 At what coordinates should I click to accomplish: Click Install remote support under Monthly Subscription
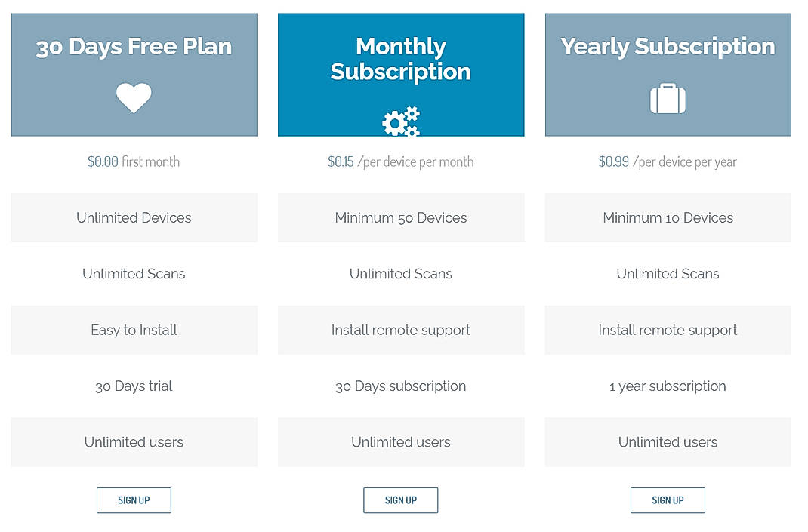[400, 330]
